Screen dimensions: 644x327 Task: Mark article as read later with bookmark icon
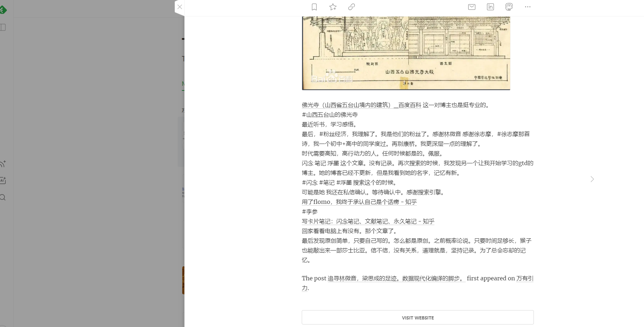tap(314, 7)
